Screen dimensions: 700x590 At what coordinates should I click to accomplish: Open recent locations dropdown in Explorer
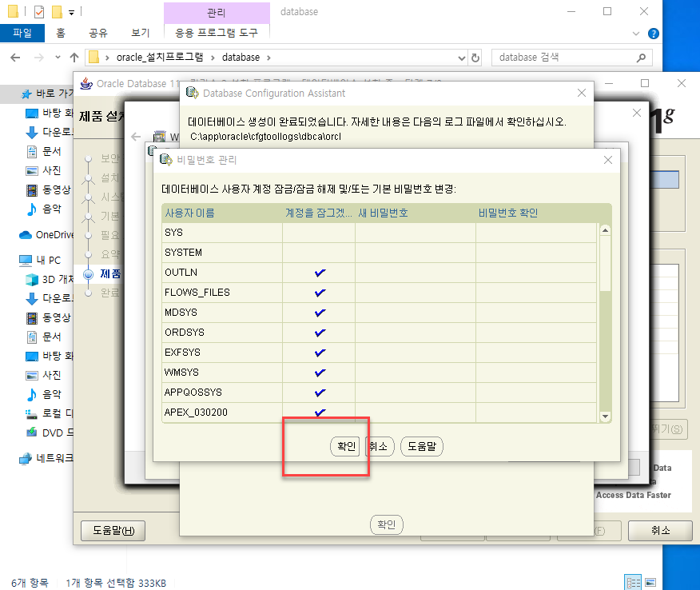click(x=58, y=58)
